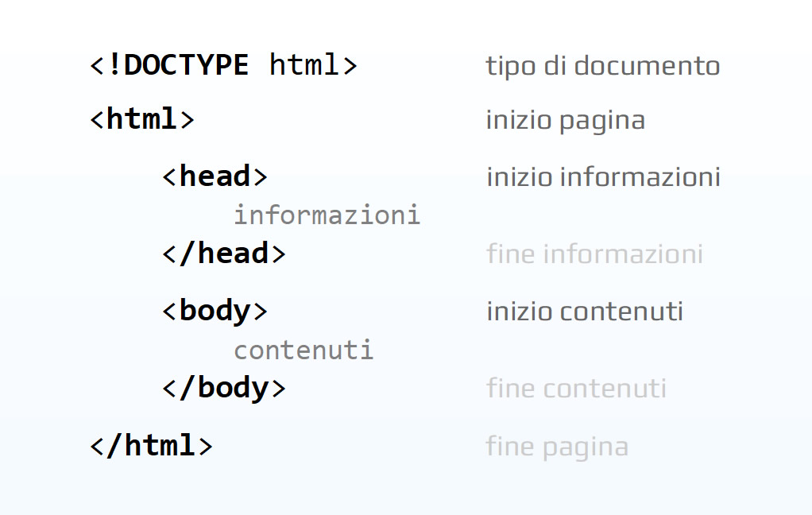Viewport: 812px width, 515px height.
Task: Select the gray 'informazioni' placeholder text
Action: (x=327, y=215)
